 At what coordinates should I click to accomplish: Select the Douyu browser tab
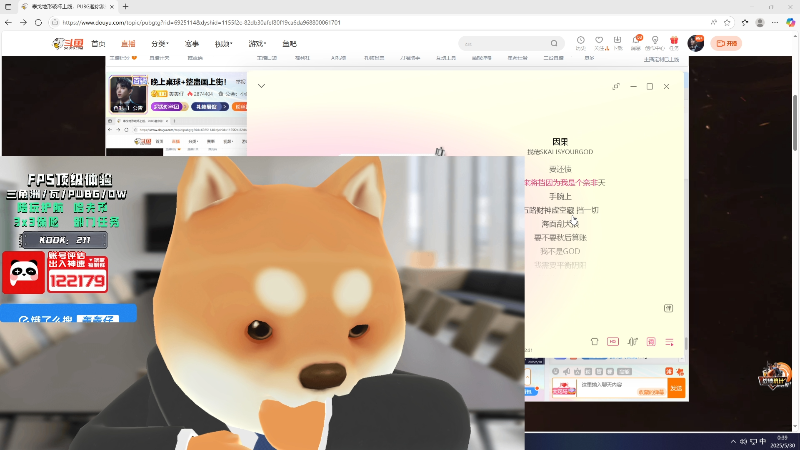coord(67,7)
